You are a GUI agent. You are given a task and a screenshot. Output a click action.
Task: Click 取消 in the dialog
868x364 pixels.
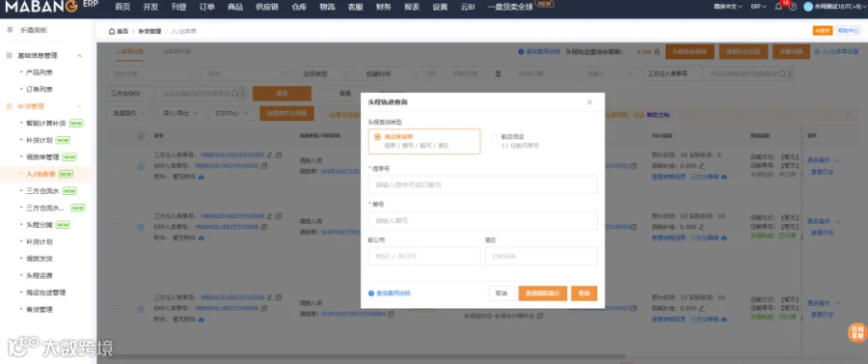coord(502,294)
